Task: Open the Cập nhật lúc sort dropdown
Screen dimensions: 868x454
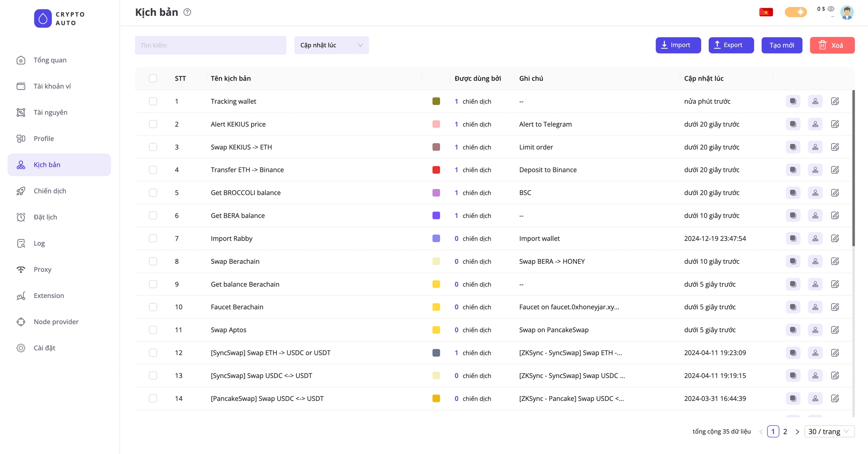Action: coord(331,45)
